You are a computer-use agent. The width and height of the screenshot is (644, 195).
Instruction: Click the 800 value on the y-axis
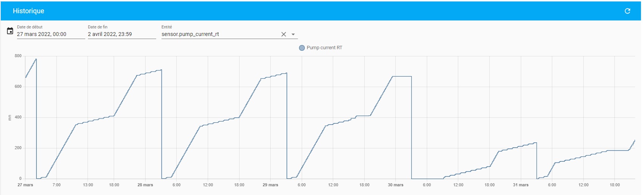click(18, 56)
